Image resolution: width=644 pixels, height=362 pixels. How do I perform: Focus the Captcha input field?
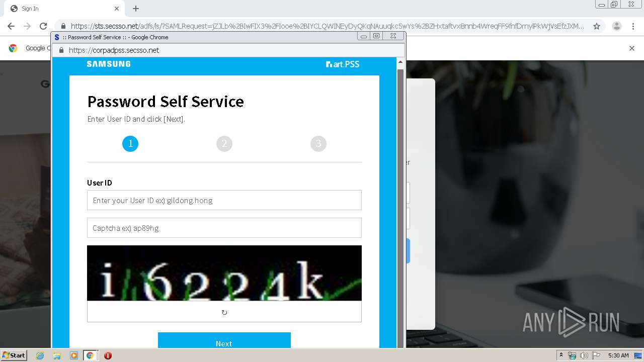click(x=224, y=228)
